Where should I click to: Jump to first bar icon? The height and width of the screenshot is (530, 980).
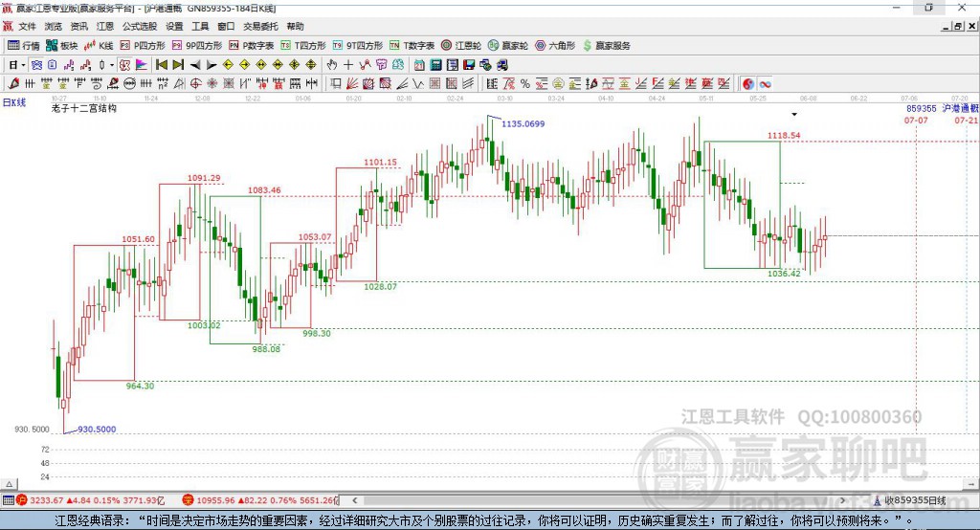tap(161, 65)
